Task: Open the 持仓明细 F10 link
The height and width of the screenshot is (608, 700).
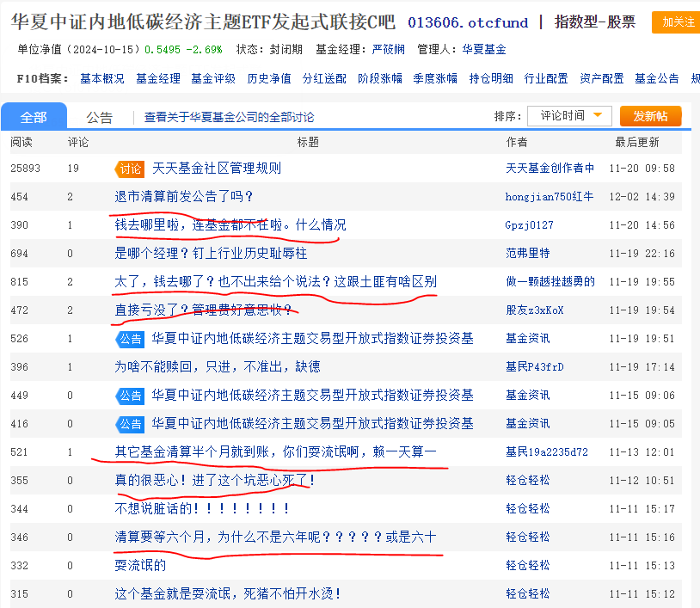Action: [491, 78]
